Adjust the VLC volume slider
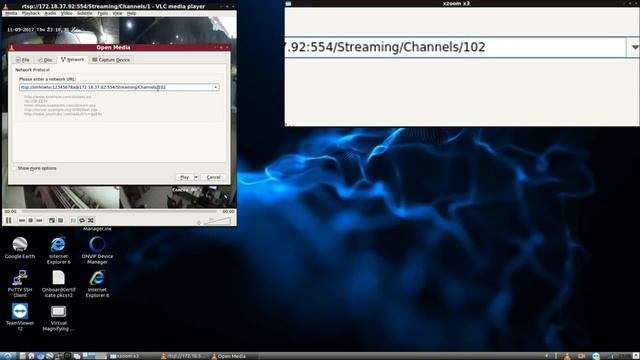 217,221
